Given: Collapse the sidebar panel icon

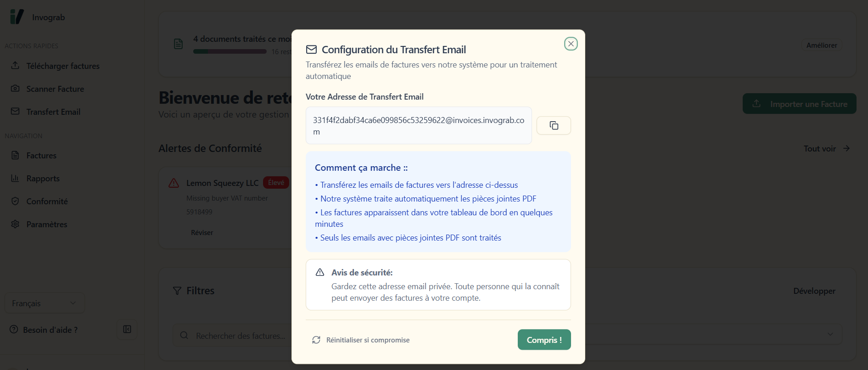Looking at the screenshot, I should [x=127, y=329].
